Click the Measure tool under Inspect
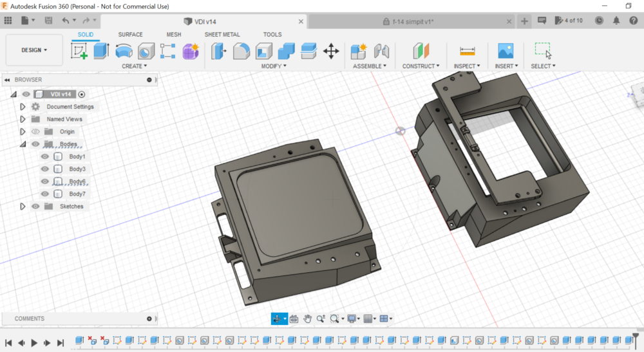 pos(467,51)
